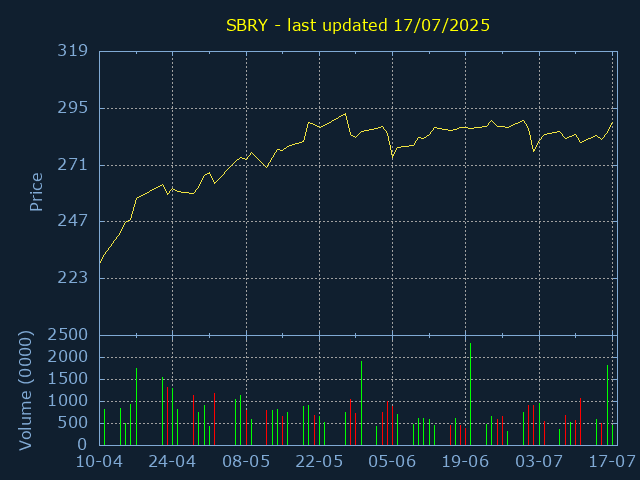The image size is (640, 480).
Task: Click the volume axis label 2000
Action: click(68, 357)
